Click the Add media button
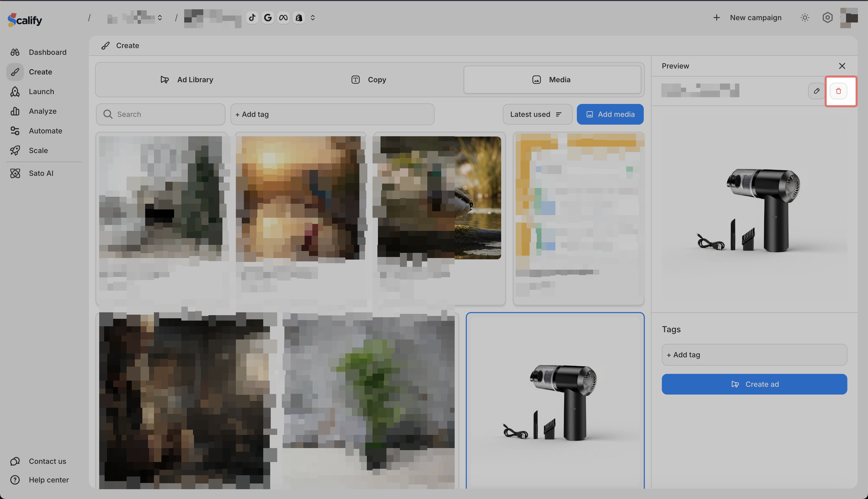Image resolution: width=868 pixels, height=499 pixels. click(610, 114)
